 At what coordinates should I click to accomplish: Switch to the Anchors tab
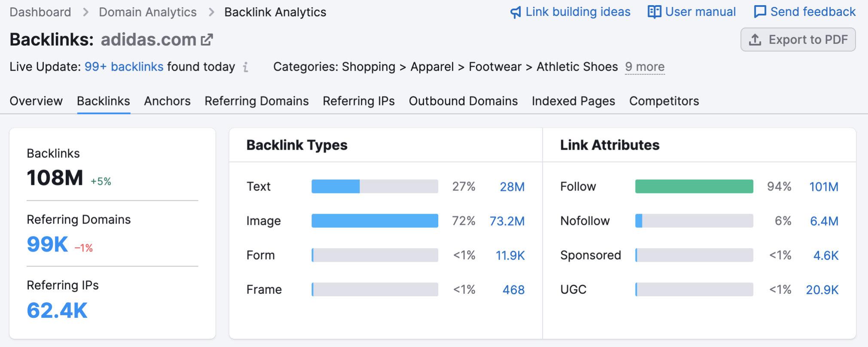(167, 101)
